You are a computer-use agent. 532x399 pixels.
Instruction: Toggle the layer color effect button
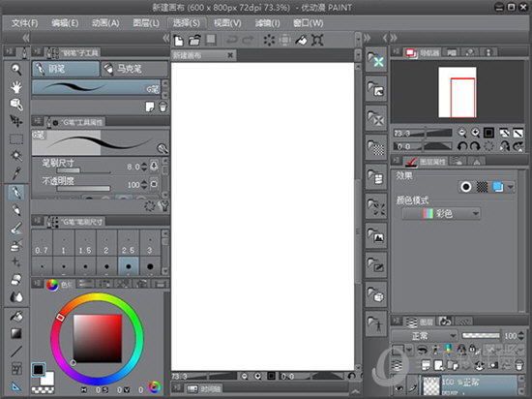[x=498, y=187]
